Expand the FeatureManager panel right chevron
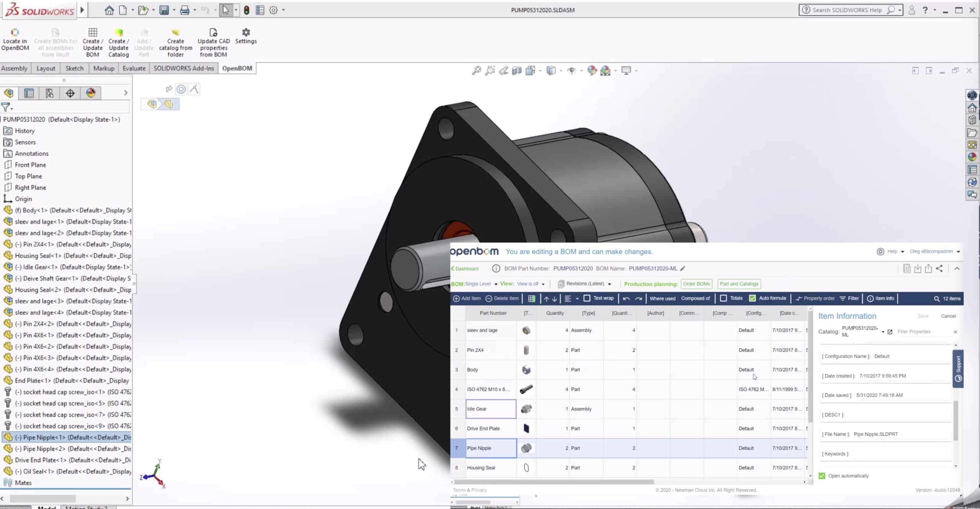 (126, 93)
